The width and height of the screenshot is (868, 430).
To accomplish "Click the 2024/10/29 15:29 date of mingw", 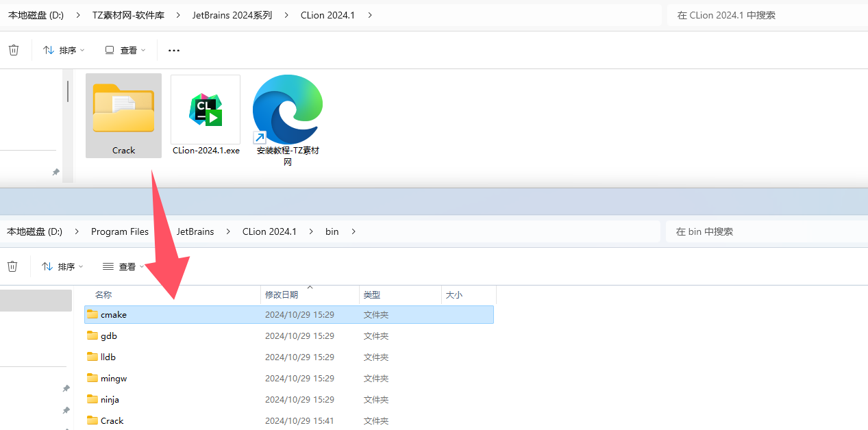I will tap(299, 378).
